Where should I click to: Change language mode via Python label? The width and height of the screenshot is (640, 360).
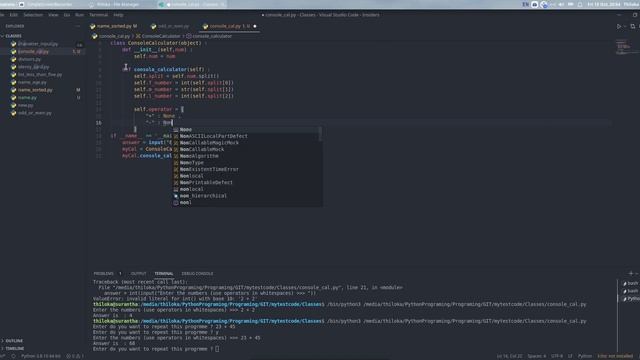[x=584, y=356]
